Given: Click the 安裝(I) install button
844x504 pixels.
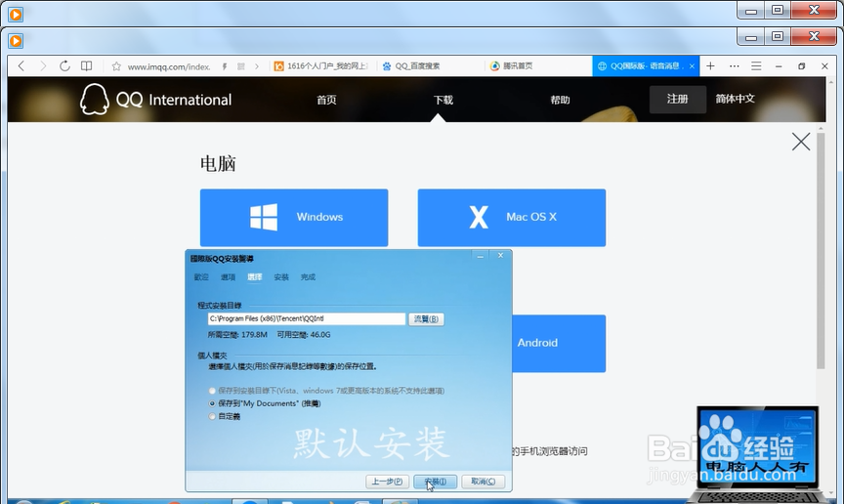Looking at the screenshot, I should [435, 482].
